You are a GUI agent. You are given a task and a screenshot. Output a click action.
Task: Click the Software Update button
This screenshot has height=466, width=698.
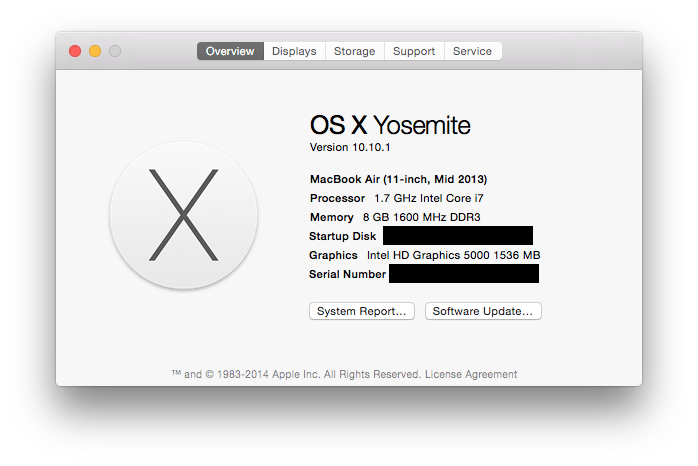coord(483,311)
